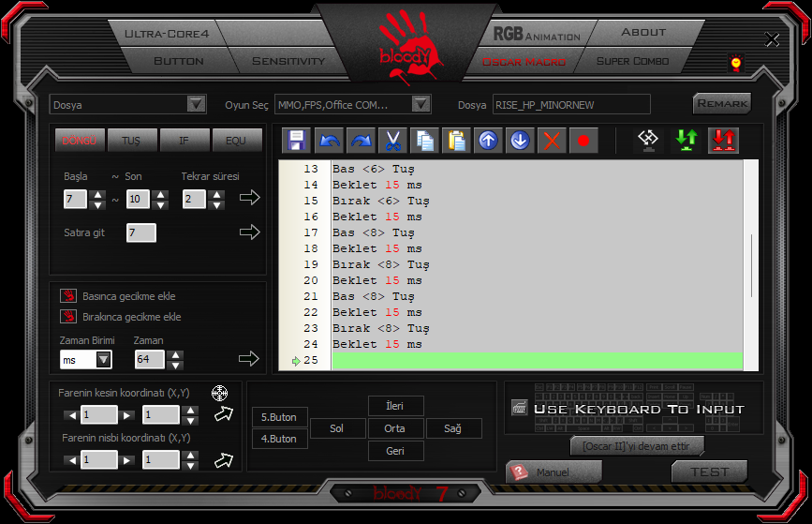The image size is (812, 524).
Task: Click the Dosya filename input field
Action: (x=571, y=105)
